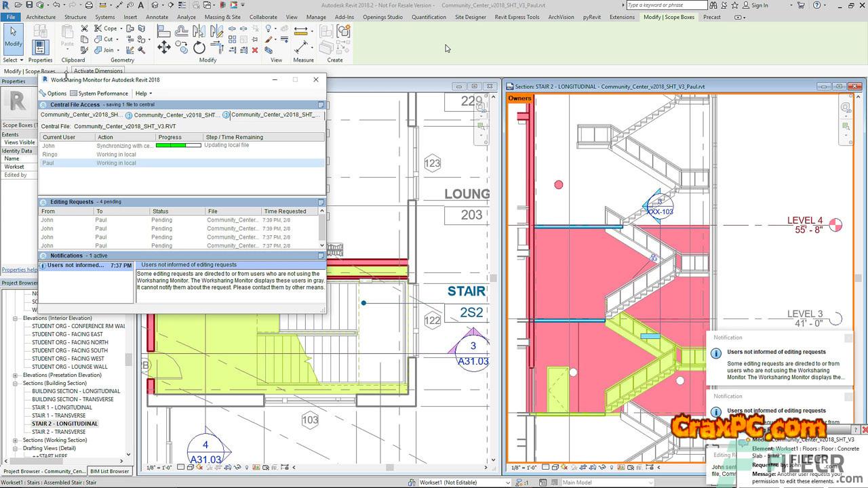
Task: Open the Help dropdown in Worksharing Monitor
Action: [x=143, y=94]
